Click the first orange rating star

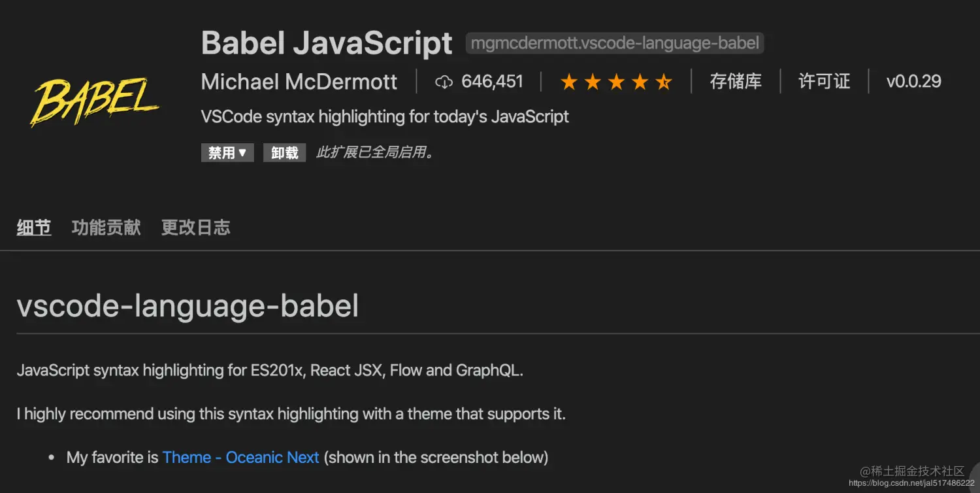(569, 82)
